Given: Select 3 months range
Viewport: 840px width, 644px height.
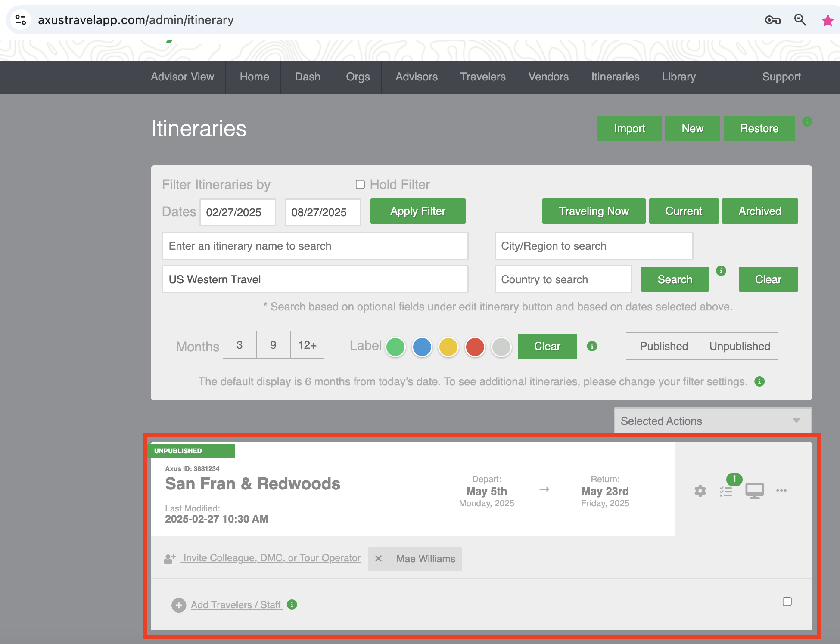Looking at the screenshot, I should tap(240, 345).
